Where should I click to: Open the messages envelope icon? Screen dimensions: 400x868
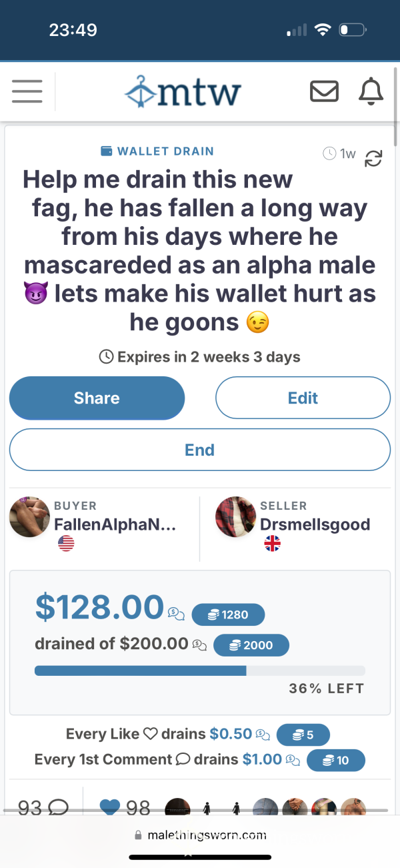point(325,91)
